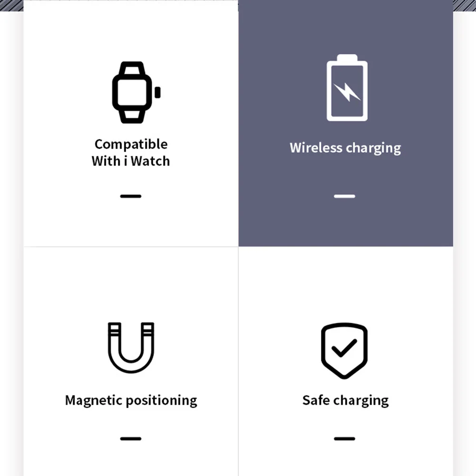Image resolution: width=476 pixels, height=476 pixels.
Task: Click the terminal cap atop the battery icon
Action: [x=347, y=58]
